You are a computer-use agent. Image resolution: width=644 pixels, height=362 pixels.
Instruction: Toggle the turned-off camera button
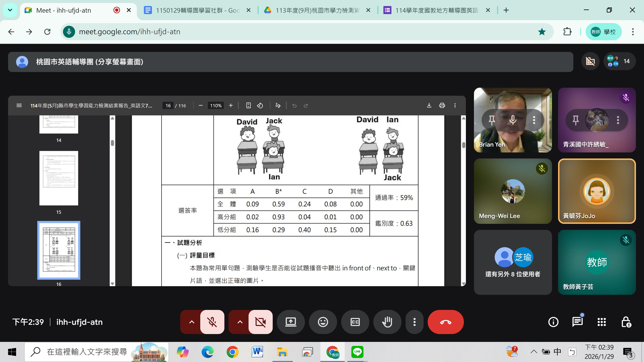260,322
